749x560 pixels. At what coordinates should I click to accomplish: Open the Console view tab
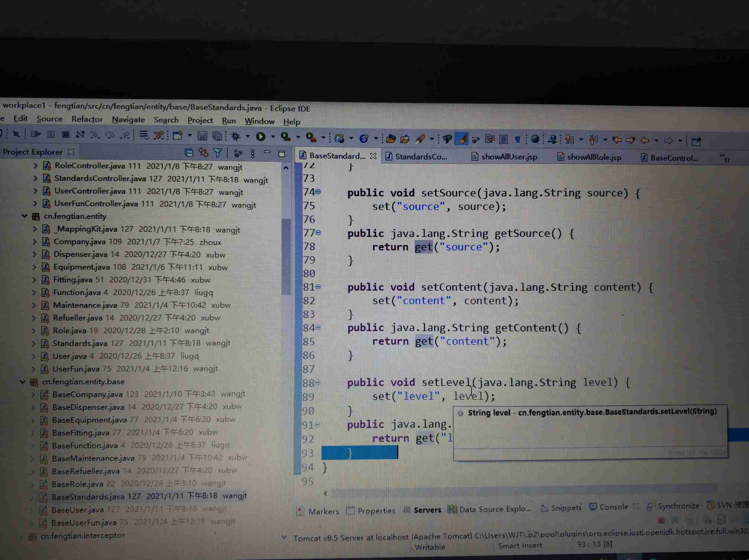coord(613,507)
